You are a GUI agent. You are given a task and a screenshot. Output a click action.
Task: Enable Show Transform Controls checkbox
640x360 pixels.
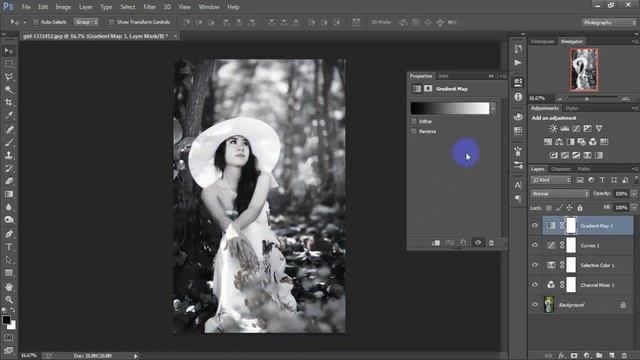pyautogui.click(x=111, y=22)
